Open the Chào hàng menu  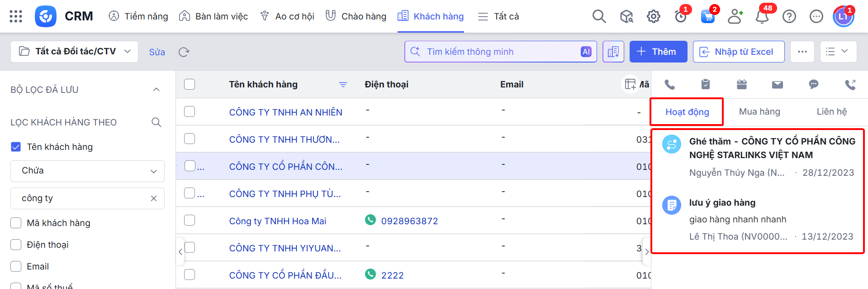coord(356,17)
